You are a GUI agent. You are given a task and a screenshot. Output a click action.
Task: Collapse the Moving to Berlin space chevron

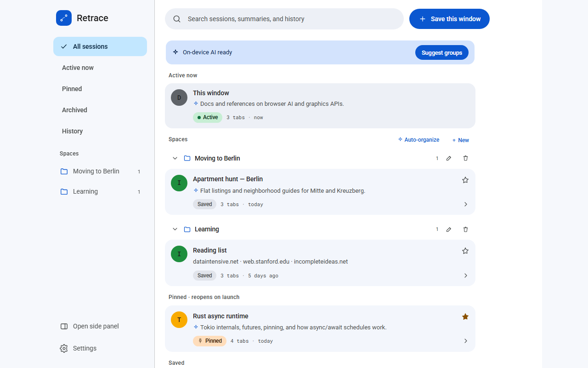click(175, 158)
